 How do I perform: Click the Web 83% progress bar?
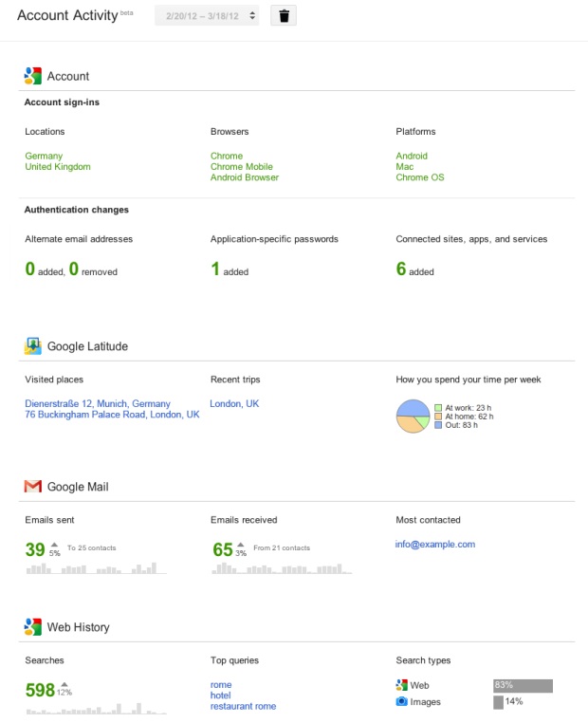click(x=523, y=686)
